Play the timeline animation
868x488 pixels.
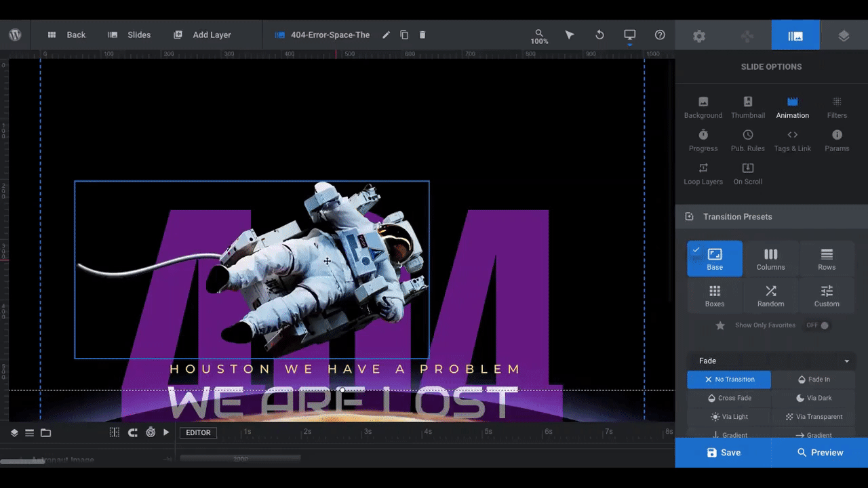point(166,432)
